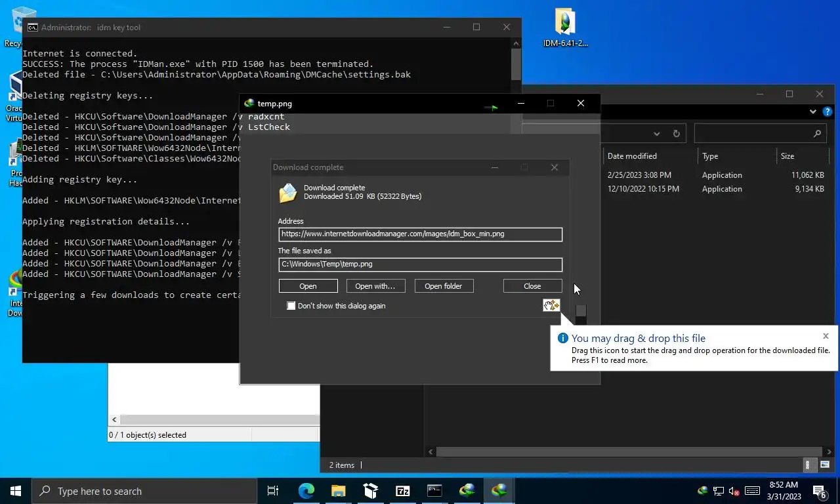The height and width of the screenshot is (504, 840).
Task: Open the touch keyboard tray icon
Action: (752, 491)
